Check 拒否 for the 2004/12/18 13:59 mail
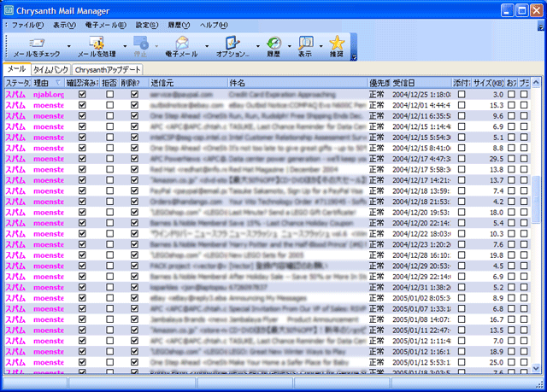The height and width of the screenshot is (392, 547). tap(110, 191)
